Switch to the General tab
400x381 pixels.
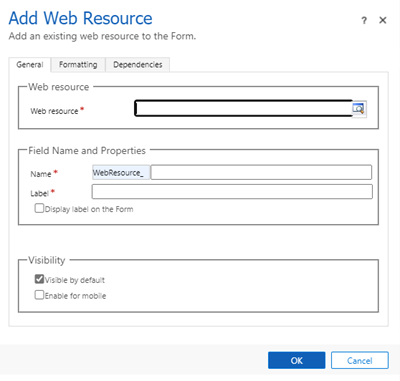[30, 64]
